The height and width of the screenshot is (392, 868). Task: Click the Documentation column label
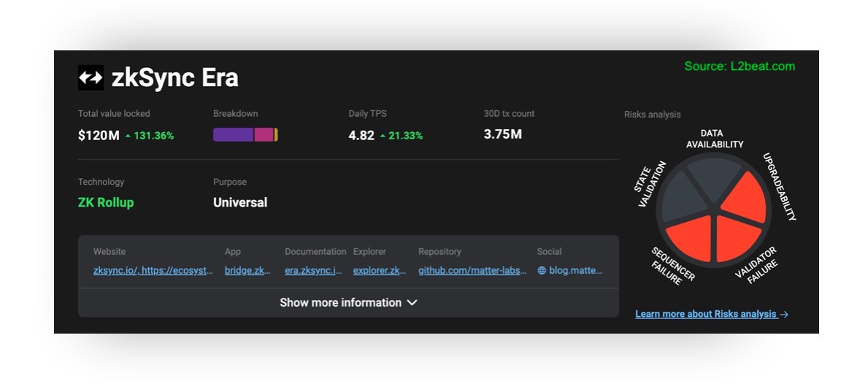point(315,251)
